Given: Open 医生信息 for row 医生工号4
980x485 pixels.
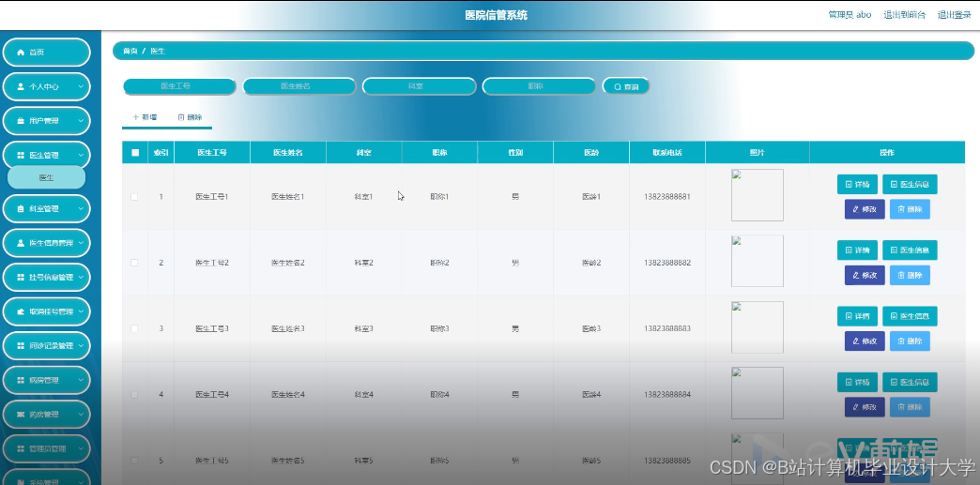Looking at the screenshot, I should click(x=910, y=382).
